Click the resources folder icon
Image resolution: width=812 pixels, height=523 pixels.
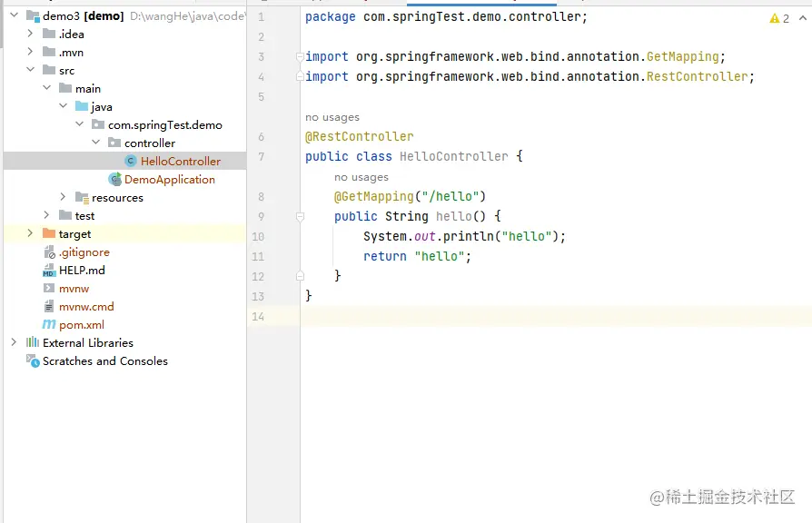click(x=82, y=197)
